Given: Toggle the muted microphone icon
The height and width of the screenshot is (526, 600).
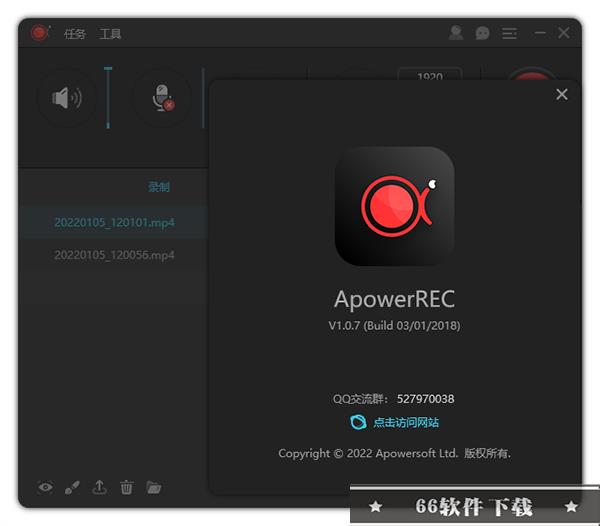Looking at the screenshot, I should (162, 98).
